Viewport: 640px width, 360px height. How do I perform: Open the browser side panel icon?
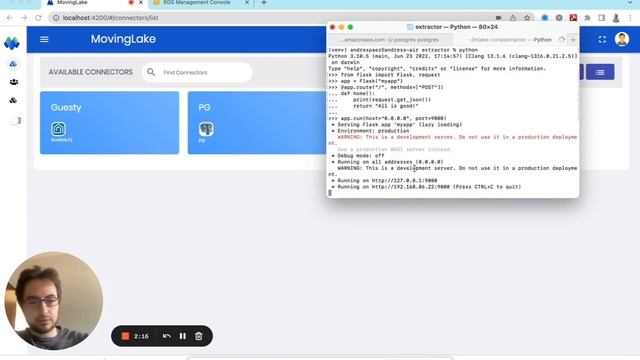[602, 18]
